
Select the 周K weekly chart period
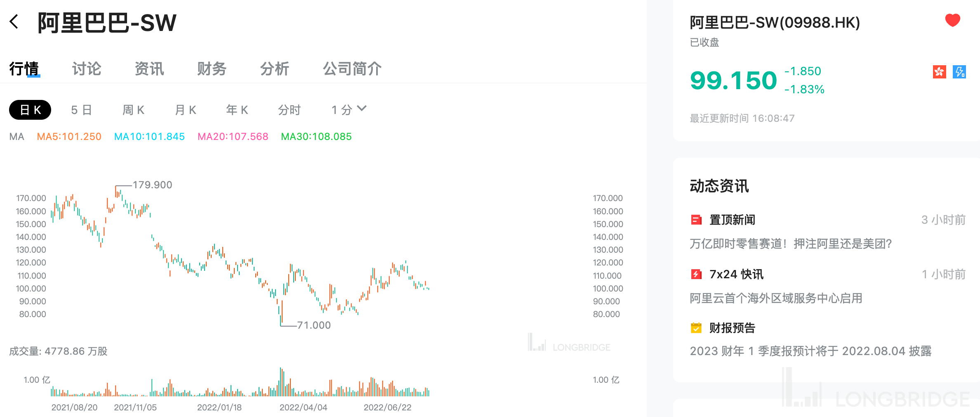click(x=133, y=109)
